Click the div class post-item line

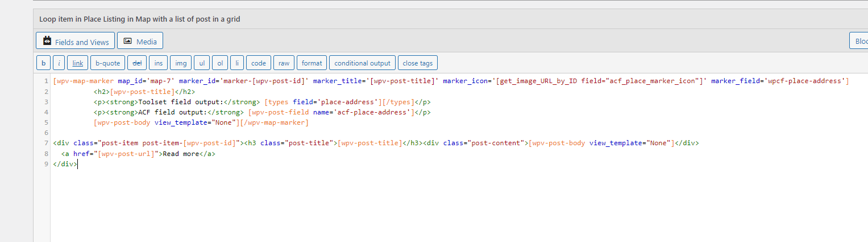pyautogui.click(x=376, y=143)
